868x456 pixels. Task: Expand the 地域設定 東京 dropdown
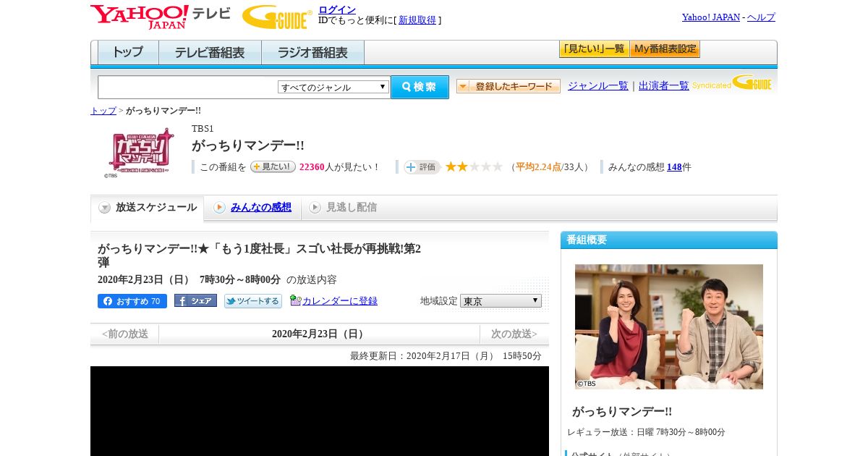click(501, 300)
